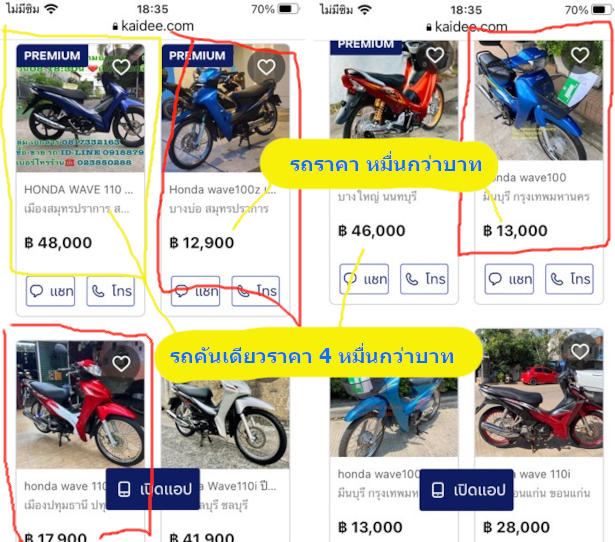615x542 pixels.
Task: Call seller of the ฿48,000 Honda Wave
Action: (x=111, y=291)
